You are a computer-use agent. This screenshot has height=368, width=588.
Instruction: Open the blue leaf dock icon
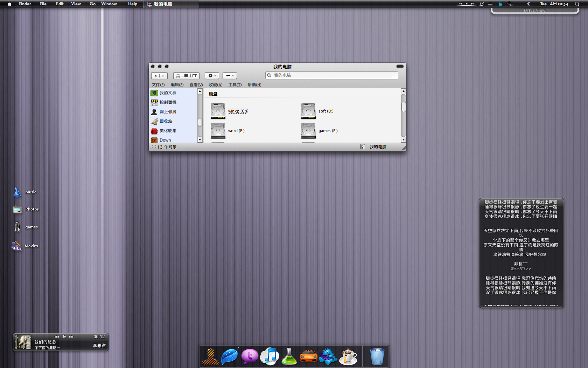tap(230, 356)
